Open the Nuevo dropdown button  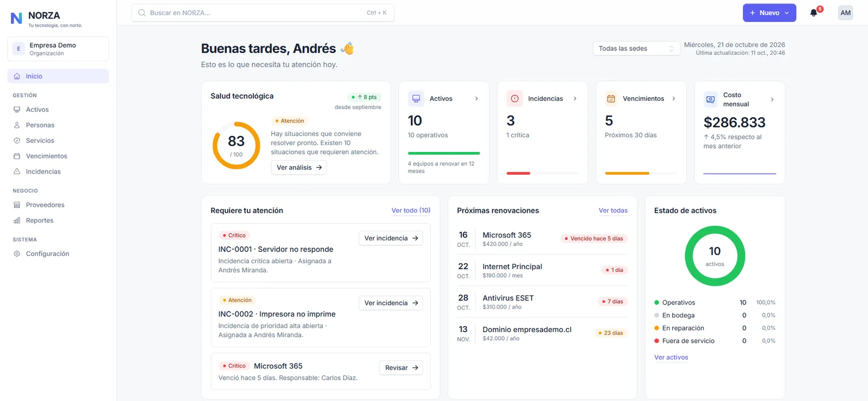(x=769, y=13)
